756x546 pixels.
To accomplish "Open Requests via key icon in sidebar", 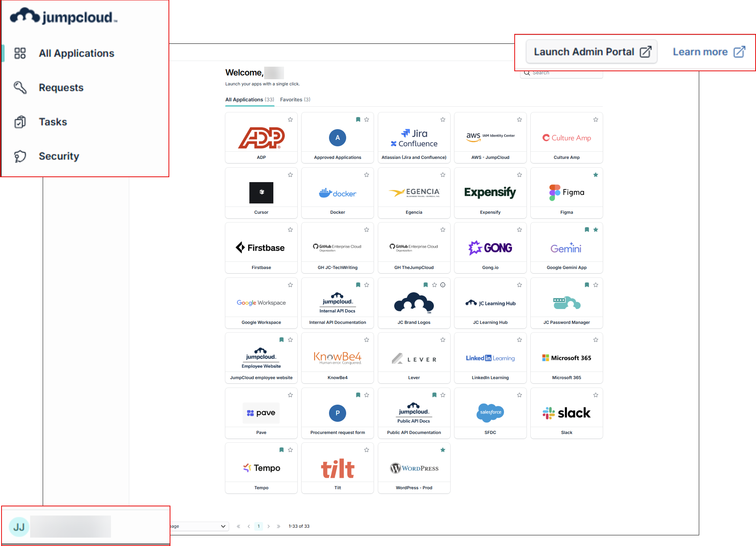I will click(x=20, y=88).
